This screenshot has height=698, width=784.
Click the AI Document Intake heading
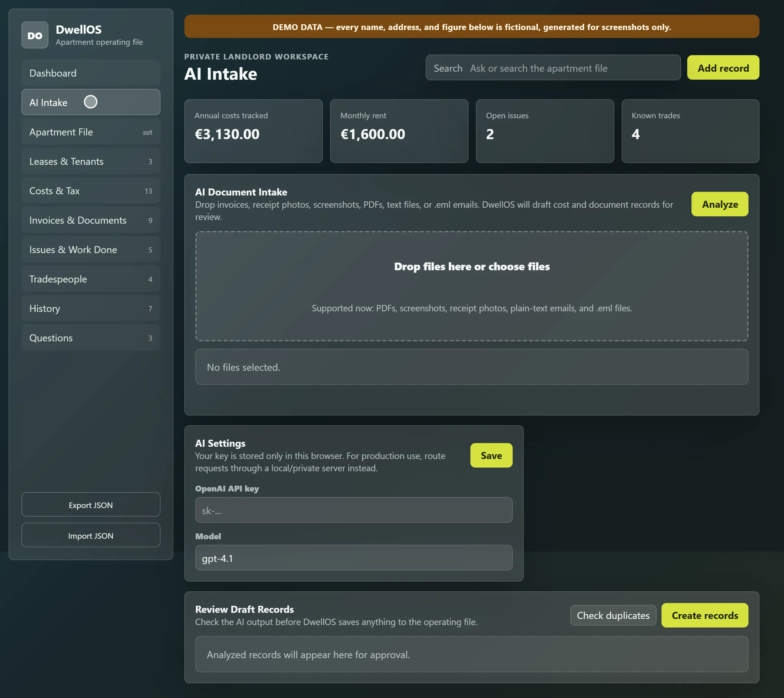pyautogui.click(x=241, y=192)
